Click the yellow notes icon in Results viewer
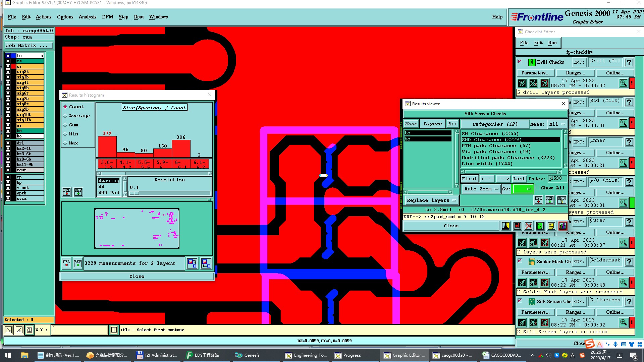Screen dimensions: 644x362 click(x=551, y=226)
